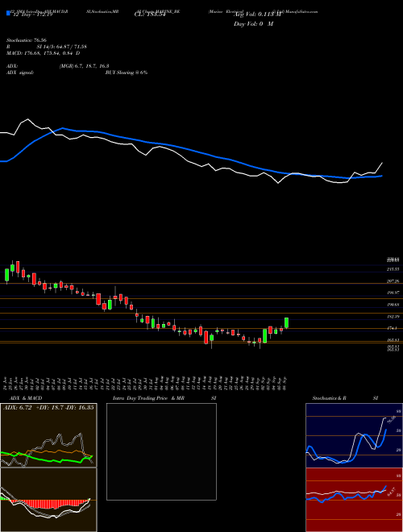Open the blue Stochastics chart panel

[354, 435]
